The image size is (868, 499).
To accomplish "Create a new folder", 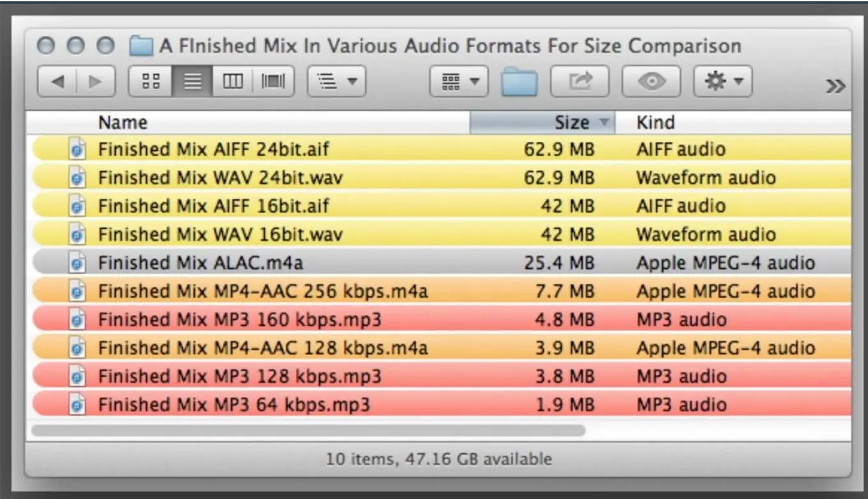I will 519,81.
